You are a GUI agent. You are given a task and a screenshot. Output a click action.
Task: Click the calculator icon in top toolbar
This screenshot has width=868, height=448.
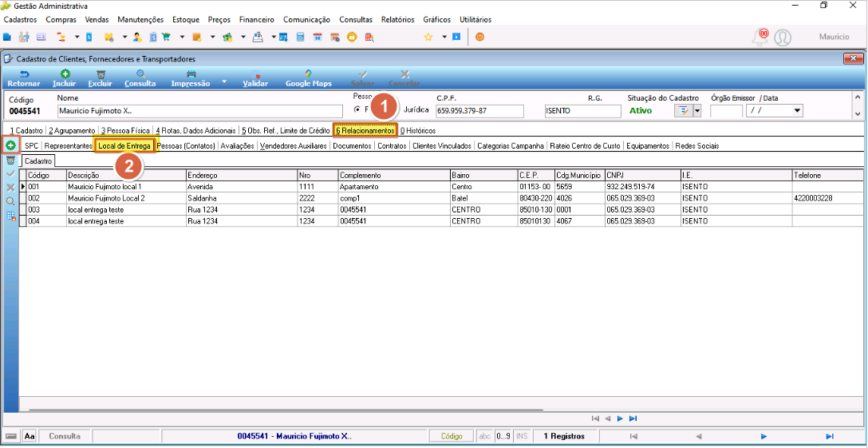click(301, 38)
